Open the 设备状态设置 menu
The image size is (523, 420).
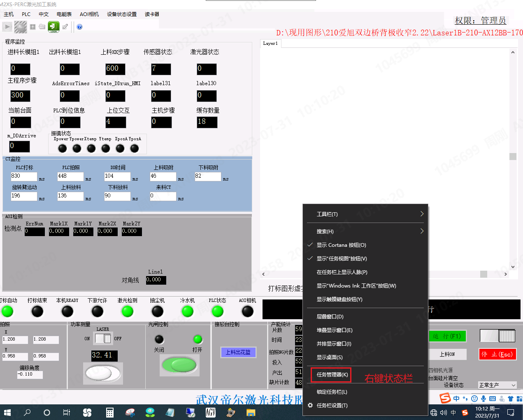122,14
